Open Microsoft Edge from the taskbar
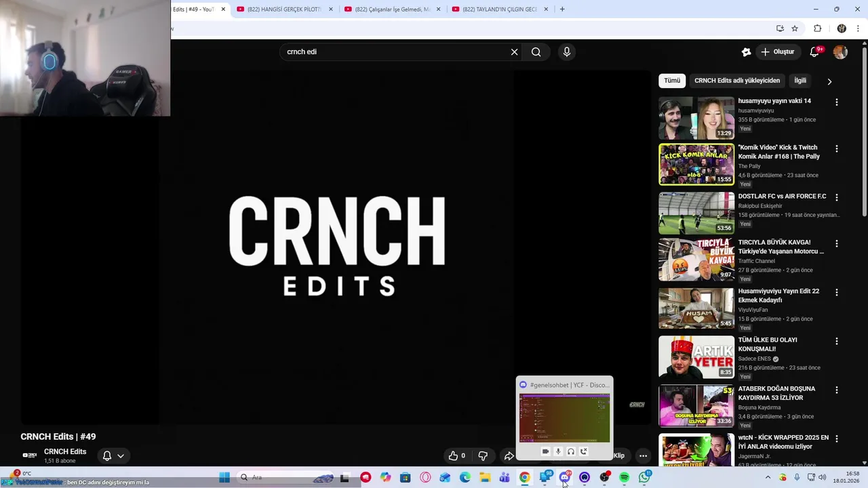Image resolution: width=868 pixels, height=488 pixels. [465, 478]
